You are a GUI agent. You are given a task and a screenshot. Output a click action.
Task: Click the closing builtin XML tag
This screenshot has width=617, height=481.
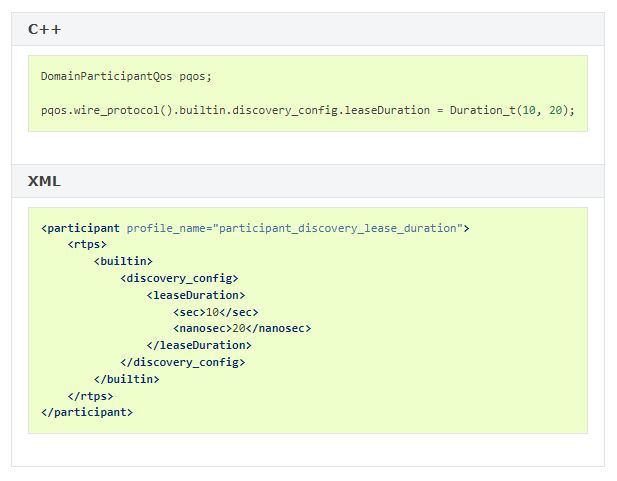coord(126,379)
